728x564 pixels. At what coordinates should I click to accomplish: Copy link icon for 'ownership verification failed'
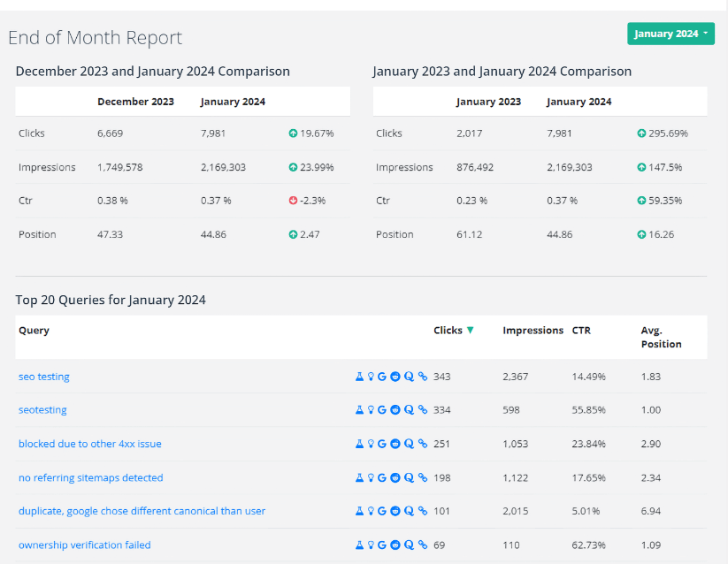(422, 545)
